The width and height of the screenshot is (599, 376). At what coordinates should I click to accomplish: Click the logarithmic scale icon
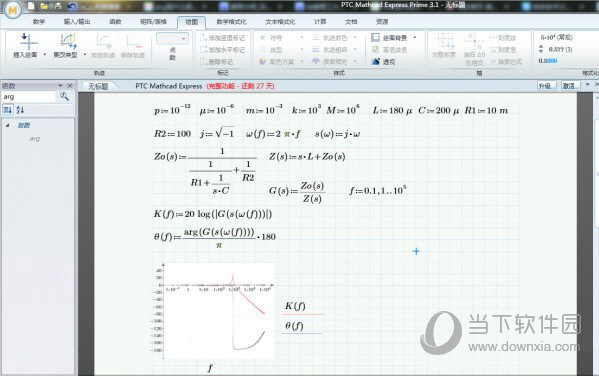pos(445,41)
